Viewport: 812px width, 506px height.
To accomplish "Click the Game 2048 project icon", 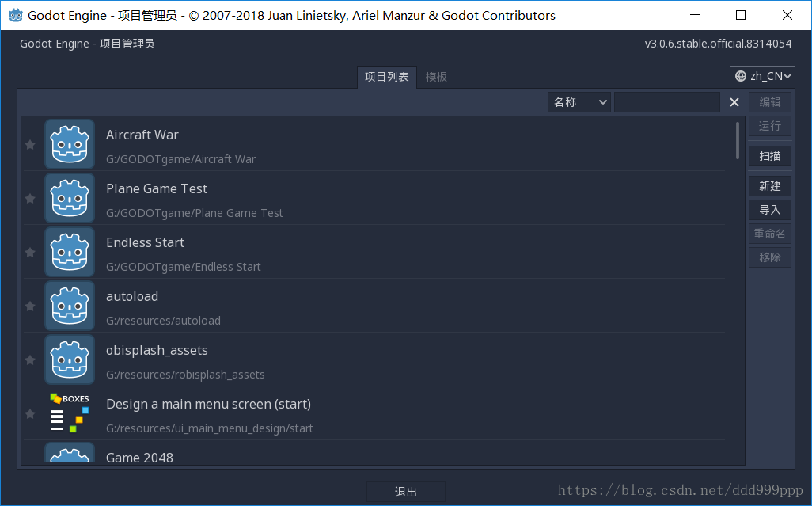I will point(70,453).
